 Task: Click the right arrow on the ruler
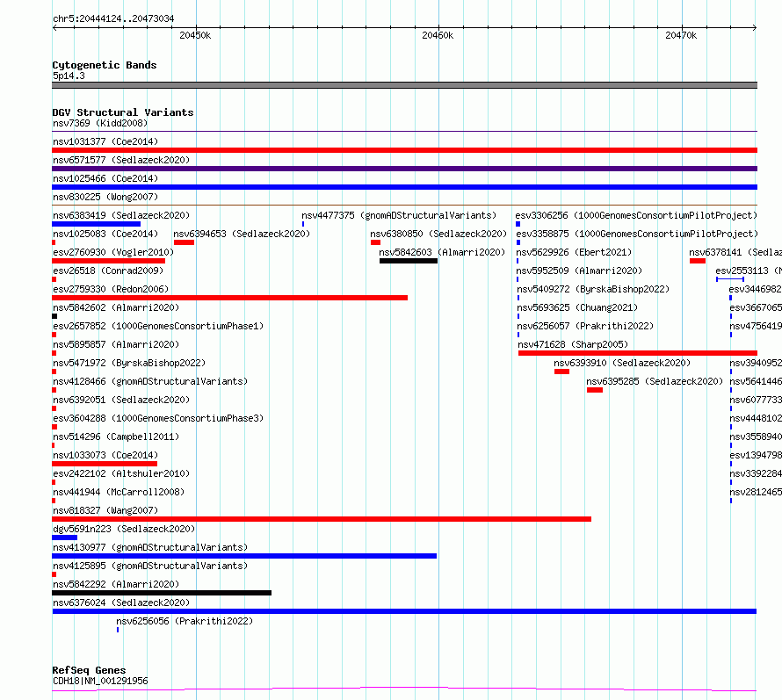[x=755, y=28]
